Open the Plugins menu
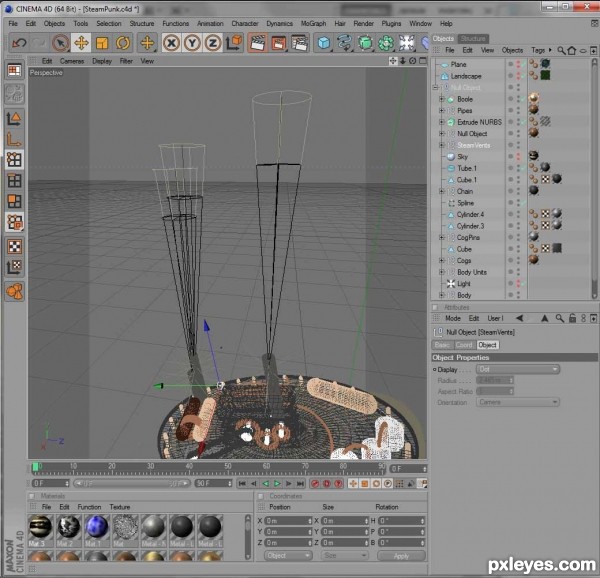The image size is (600, 578). click(391, 23)
